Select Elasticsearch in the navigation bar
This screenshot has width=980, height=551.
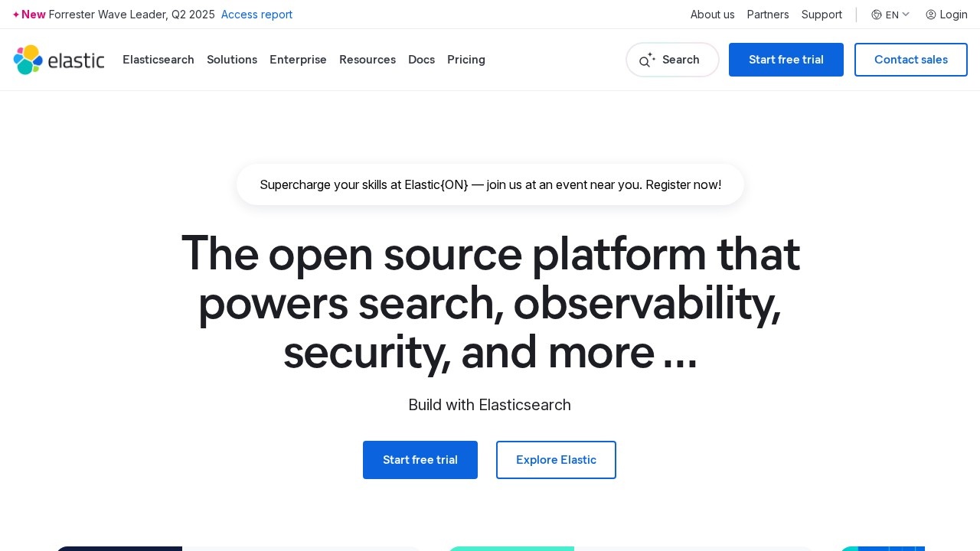pyautogui.click(x=158, y=60)
